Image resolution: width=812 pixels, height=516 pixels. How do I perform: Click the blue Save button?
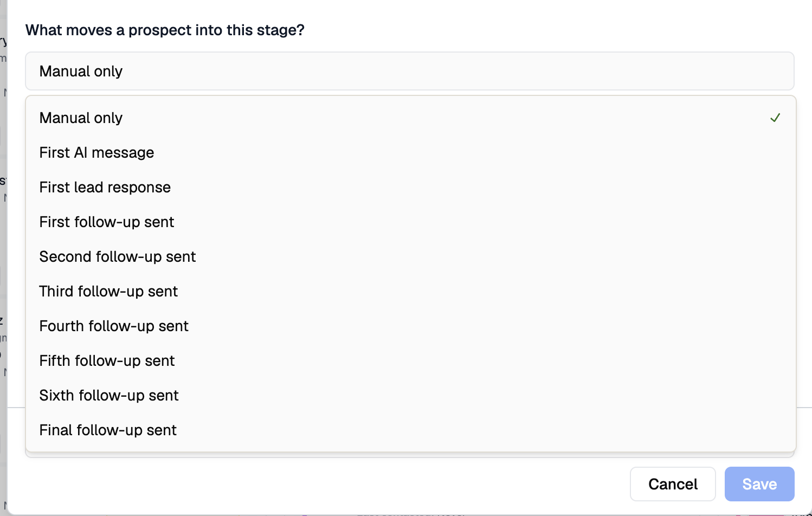[x=759, y=484]
